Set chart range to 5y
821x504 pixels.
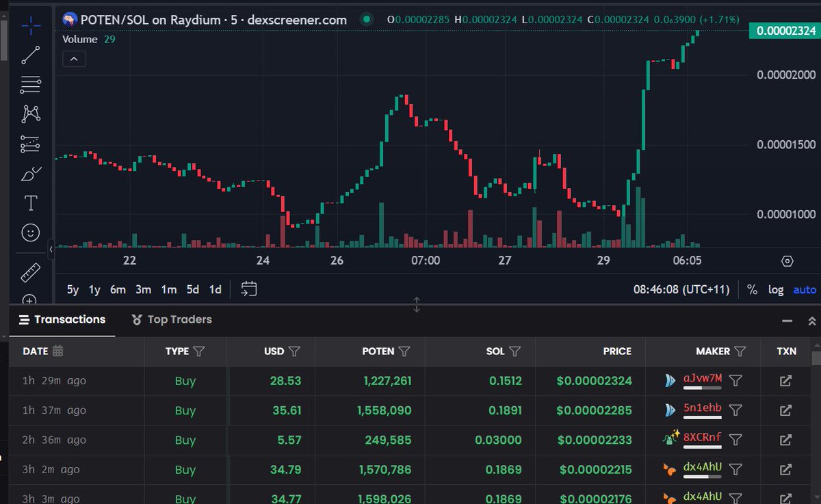click(x=73, y=289)
